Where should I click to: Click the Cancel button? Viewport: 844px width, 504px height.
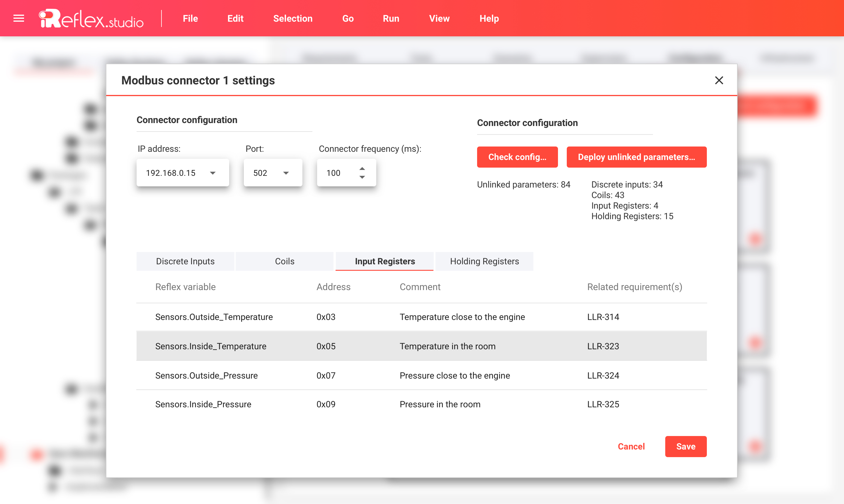pos(631,446)
